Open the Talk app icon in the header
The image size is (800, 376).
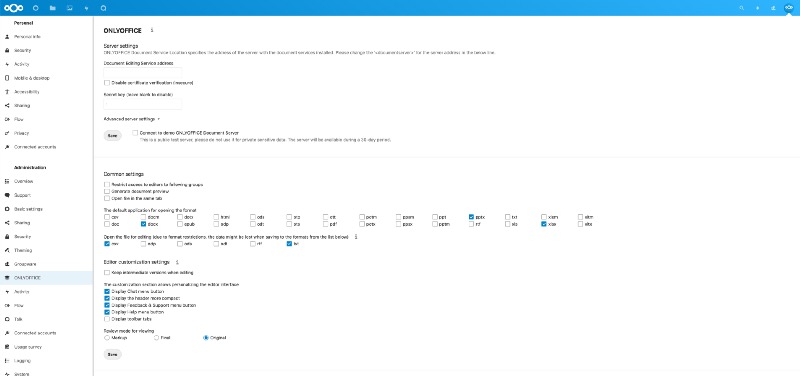104,8
